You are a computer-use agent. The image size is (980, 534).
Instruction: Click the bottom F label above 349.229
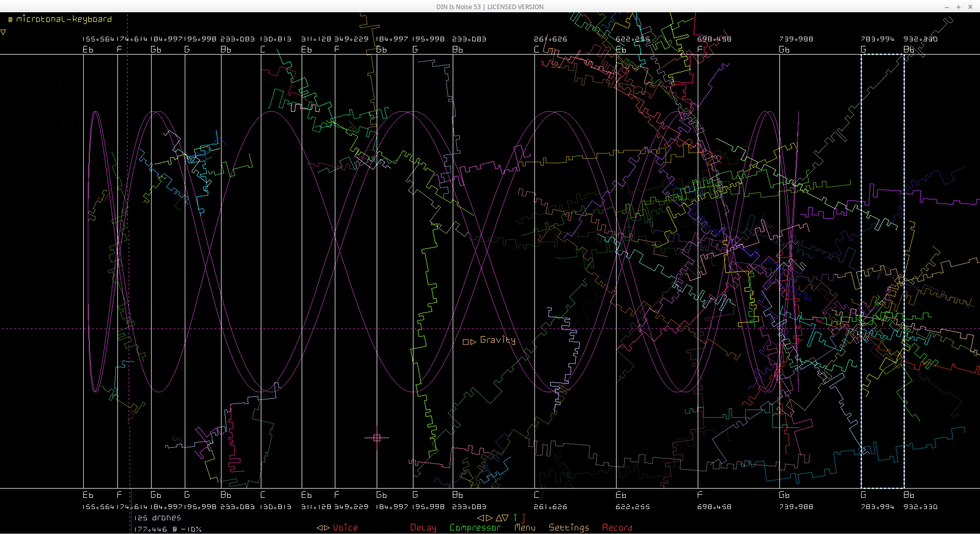337,495
